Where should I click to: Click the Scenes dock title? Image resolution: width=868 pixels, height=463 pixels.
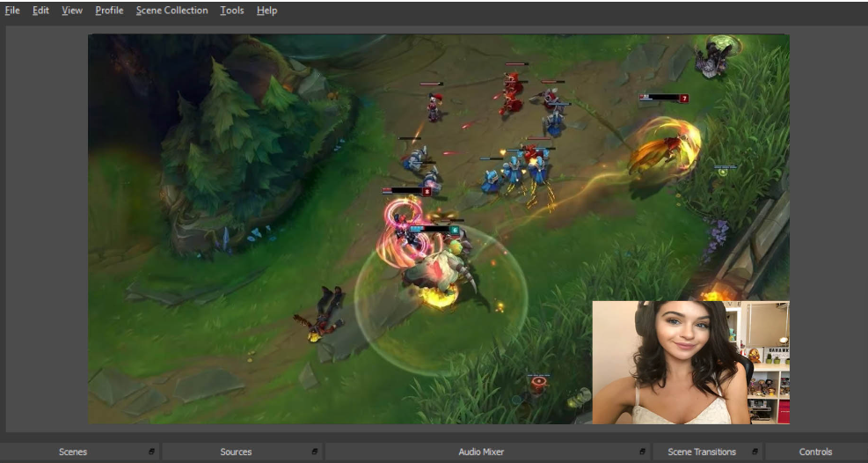(x=73, y=452)
